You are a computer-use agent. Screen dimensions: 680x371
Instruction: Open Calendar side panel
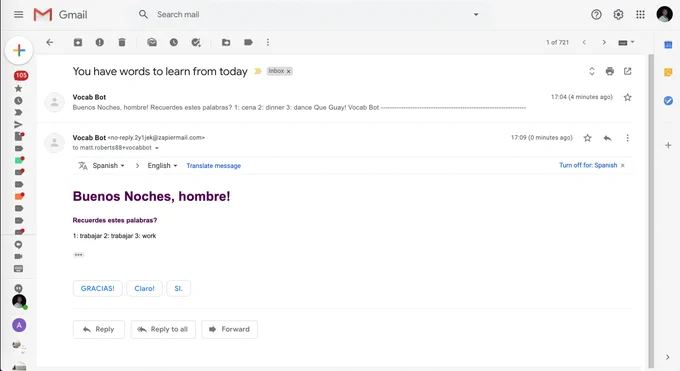pos(668,45)
